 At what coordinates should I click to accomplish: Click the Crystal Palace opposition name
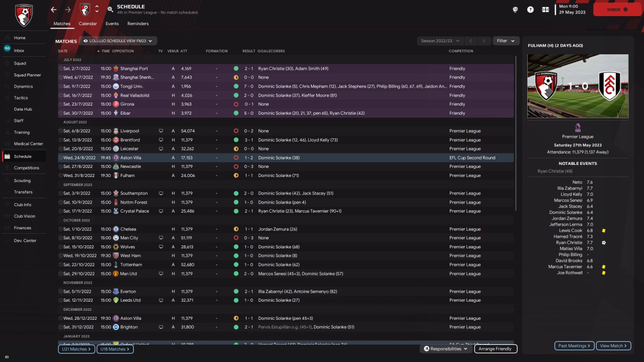point(134,211)
